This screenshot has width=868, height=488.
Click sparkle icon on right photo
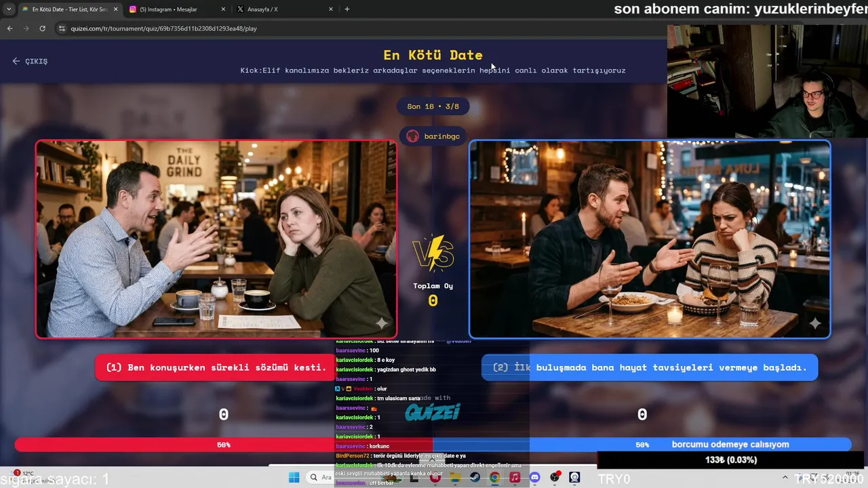click(x=815, y=323)
